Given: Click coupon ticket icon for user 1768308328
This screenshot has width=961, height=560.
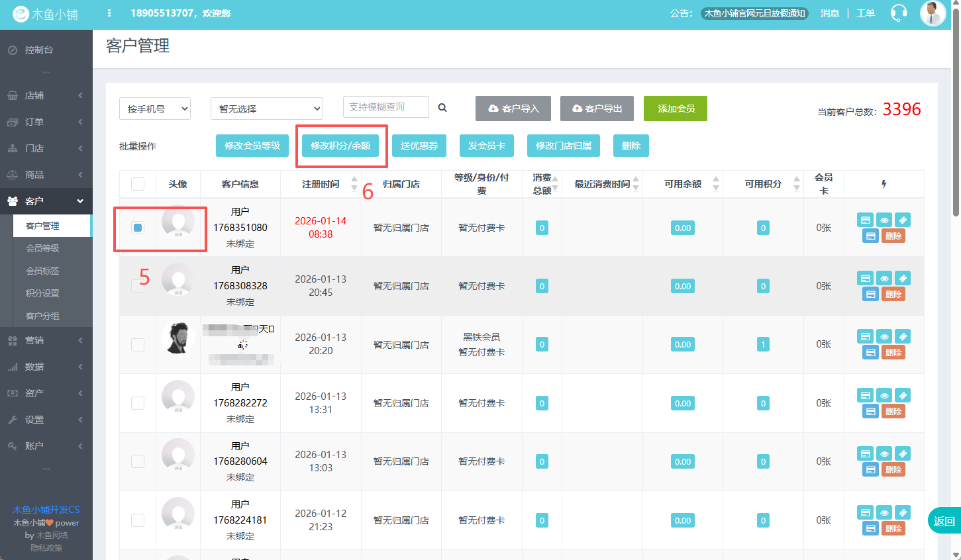Looking at the screenshot, I should pos(903,279).
